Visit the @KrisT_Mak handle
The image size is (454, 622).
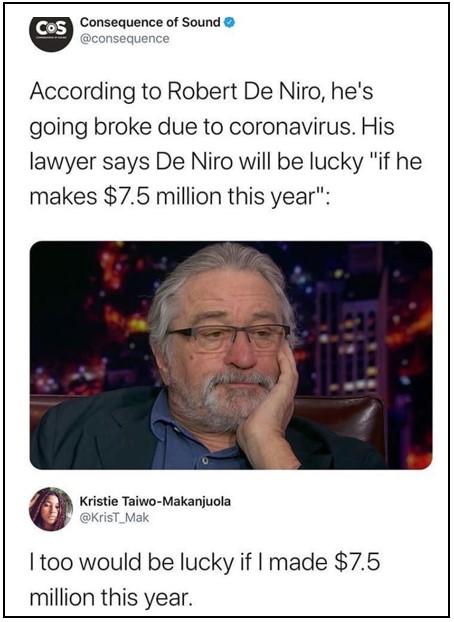[114, 518]
